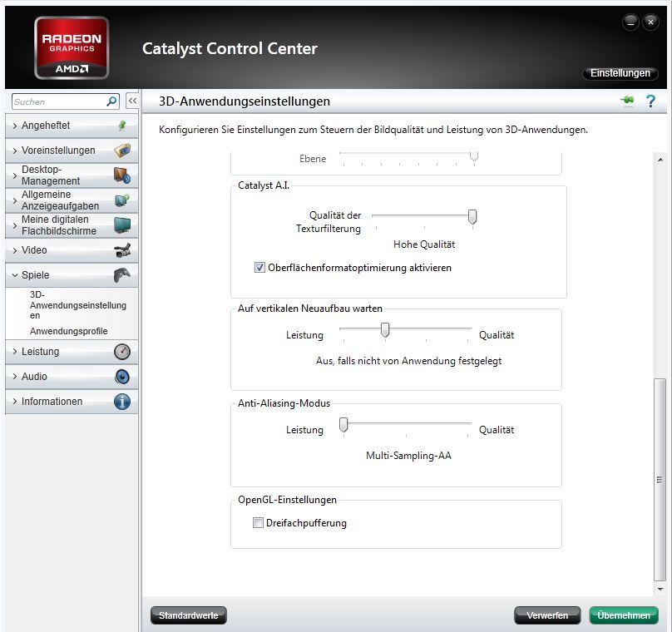Open the Angeheftet menu entry
The width and height of the screenshot is (672, 632).
(x=72, y=126)
